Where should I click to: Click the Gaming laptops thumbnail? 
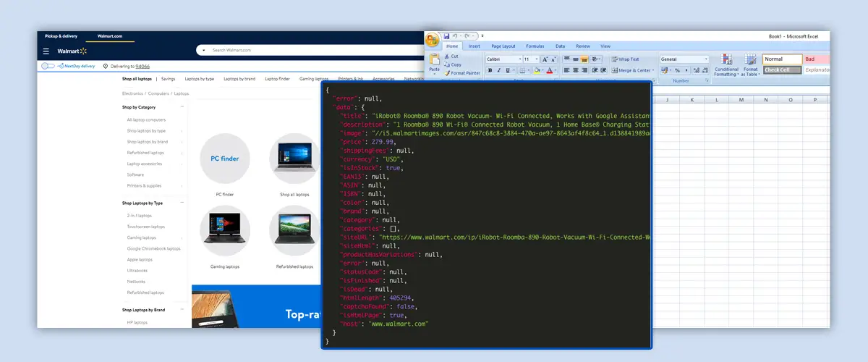(225, 230)
